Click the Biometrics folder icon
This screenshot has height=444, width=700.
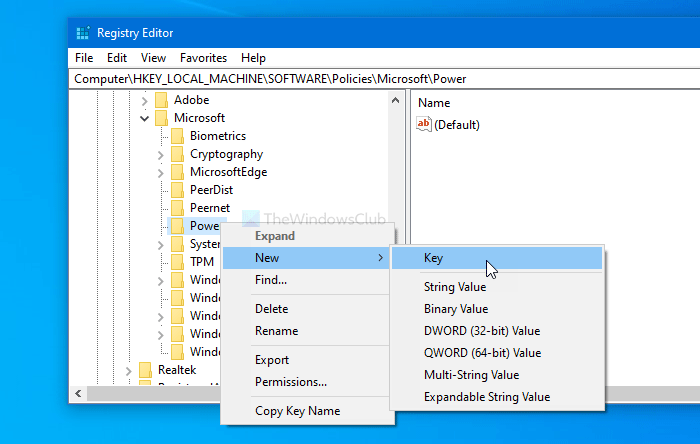click(x=177, y=136)
